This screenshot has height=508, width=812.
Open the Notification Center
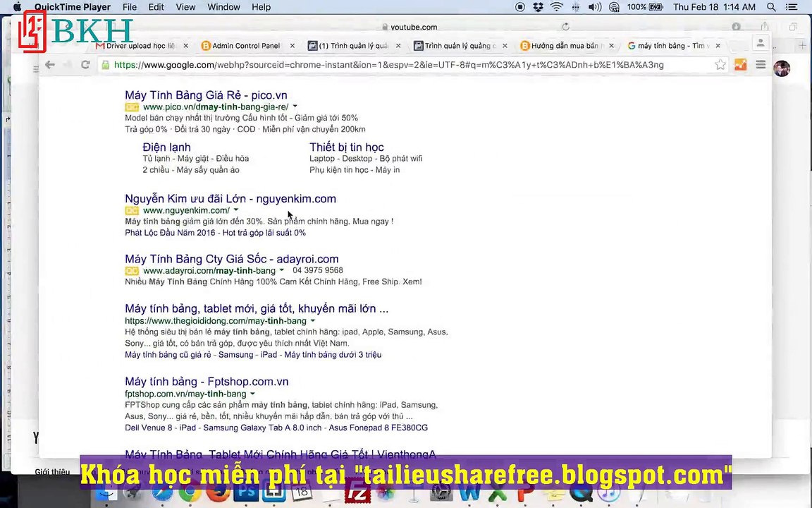[x=791, y=7]
